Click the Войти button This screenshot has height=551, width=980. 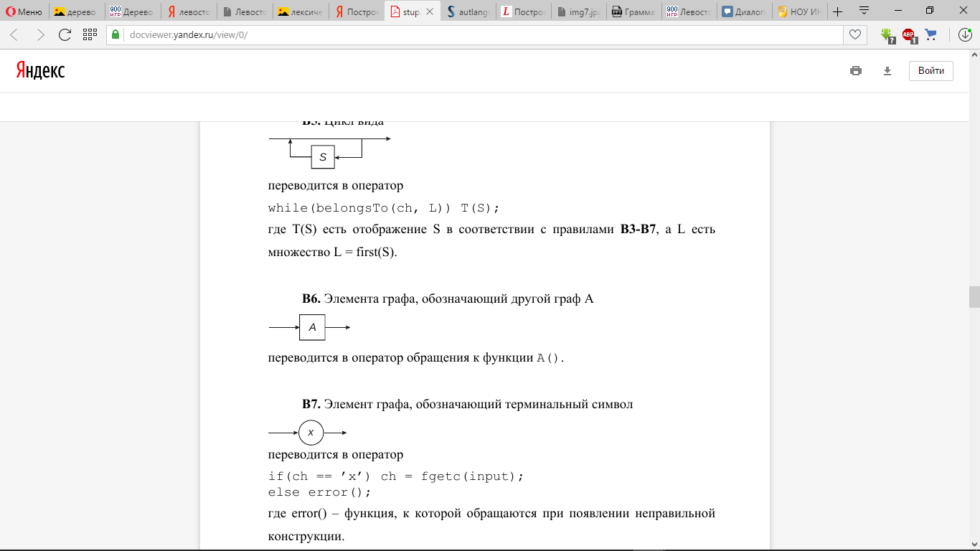[931, 71]
